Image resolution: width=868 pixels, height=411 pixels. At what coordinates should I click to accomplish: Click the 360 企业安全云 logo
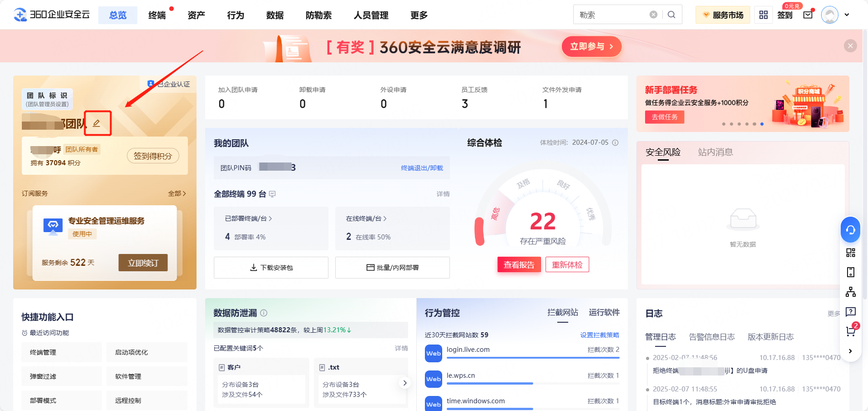[x=51, y=15]
